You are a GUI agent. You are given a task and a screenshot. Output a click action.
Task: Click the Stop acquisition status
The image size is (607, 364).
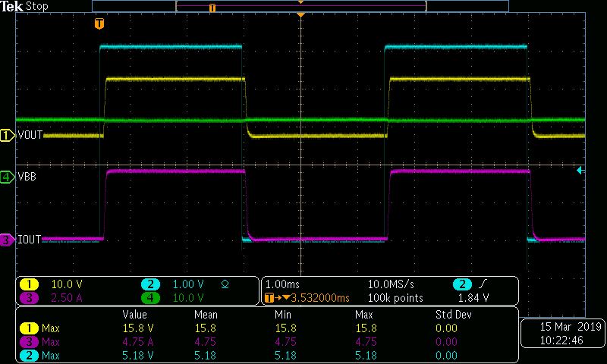point(36,6)
